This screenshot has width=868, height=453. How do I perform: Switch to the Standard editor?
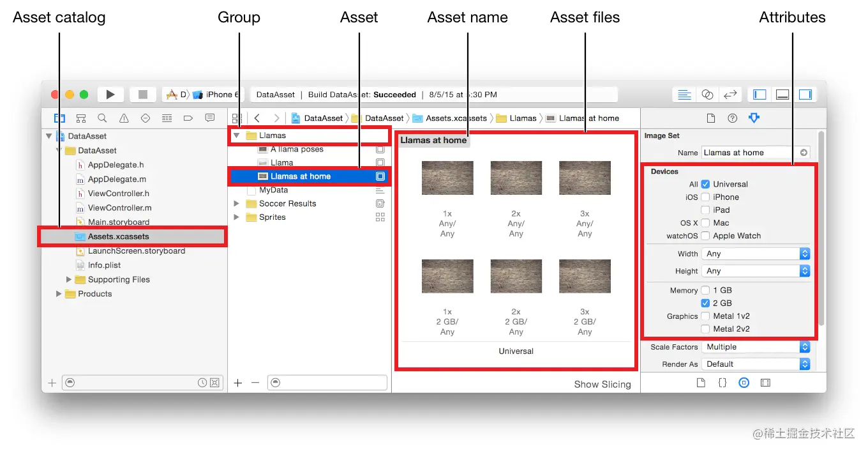(684, 95)
